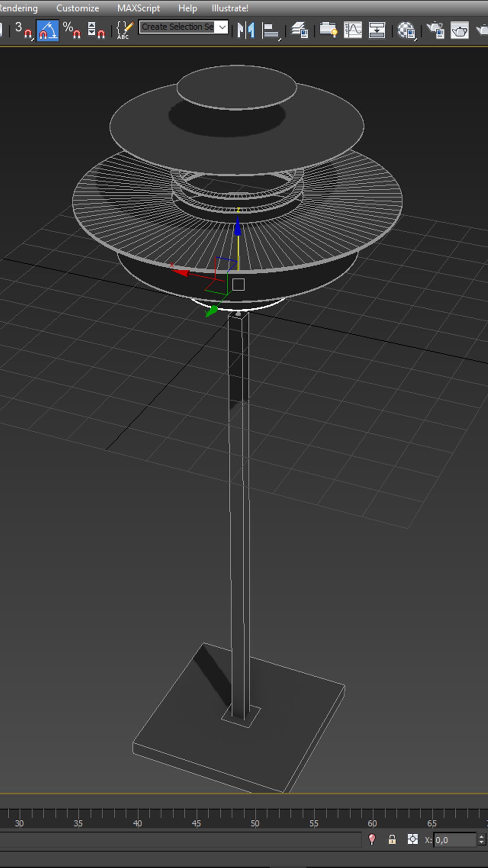Open the Curve Editor
The width and height of the screenshot is (488, 868).
pyautogui.click(x=353, y=30)
